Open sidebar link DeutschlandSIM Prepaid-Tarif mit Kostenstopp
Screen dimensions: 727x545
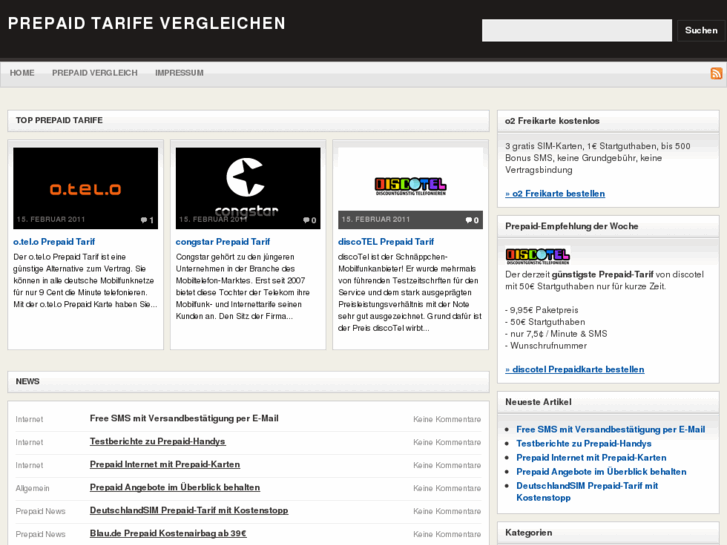(587, 492)
